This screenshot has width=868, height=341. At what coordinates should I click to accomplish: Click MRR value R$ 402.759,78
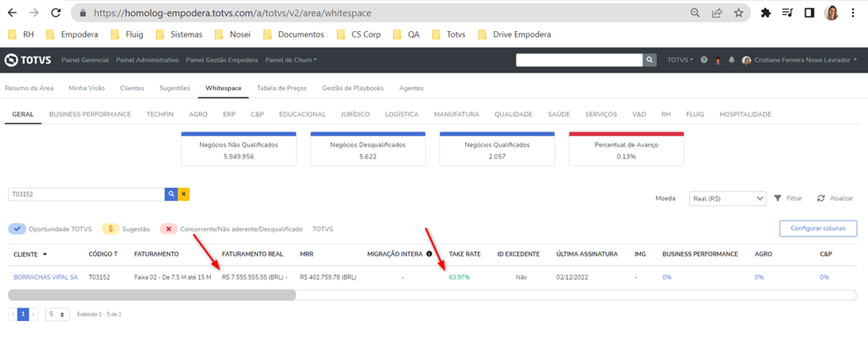(x=328, y=276)
